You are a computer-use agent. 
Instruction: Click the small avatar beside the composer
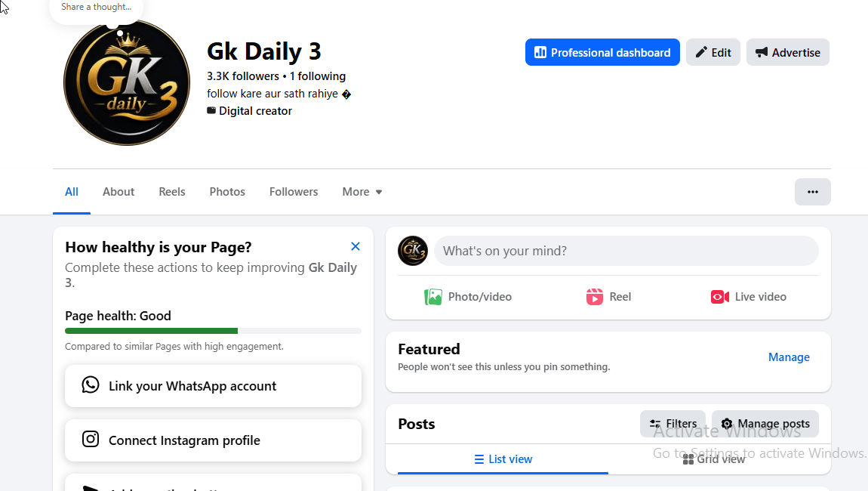tap(413, 251)
